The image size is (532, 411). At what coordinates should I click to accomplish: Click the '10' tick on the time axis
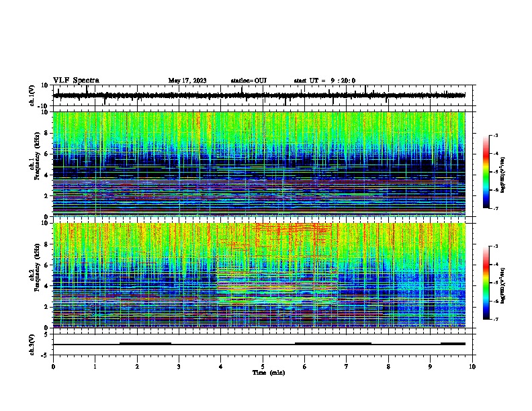click(x=472, y=367)
